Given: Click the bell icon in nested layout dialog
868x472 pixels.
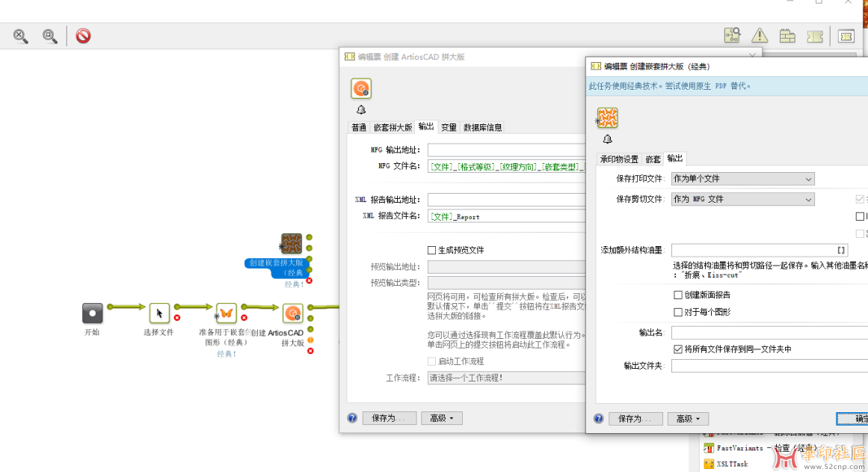Looking at the screenshot, I should [607, 139].
